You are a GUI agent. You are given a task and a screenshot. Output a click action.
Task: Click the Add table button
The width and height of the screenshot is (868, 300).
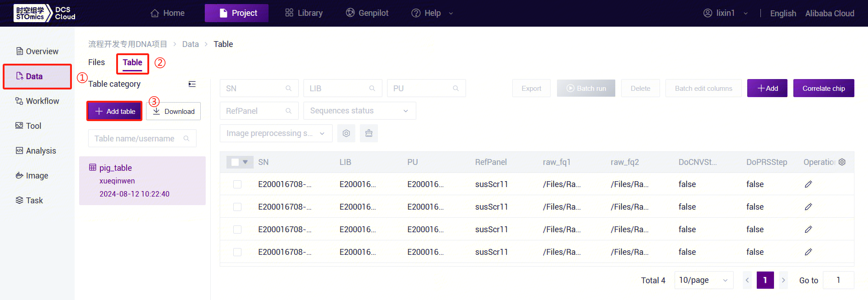point(114,111)
